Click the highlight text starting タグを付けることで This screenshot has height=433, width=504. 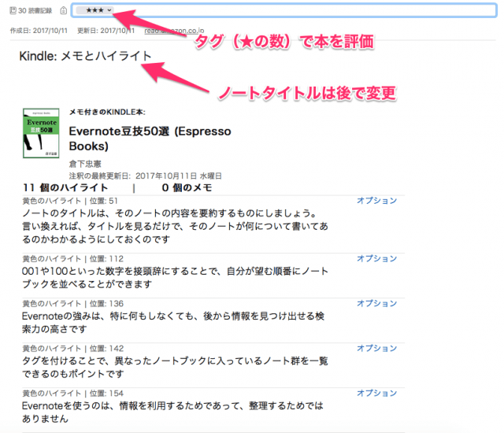[x=175, y=367]
